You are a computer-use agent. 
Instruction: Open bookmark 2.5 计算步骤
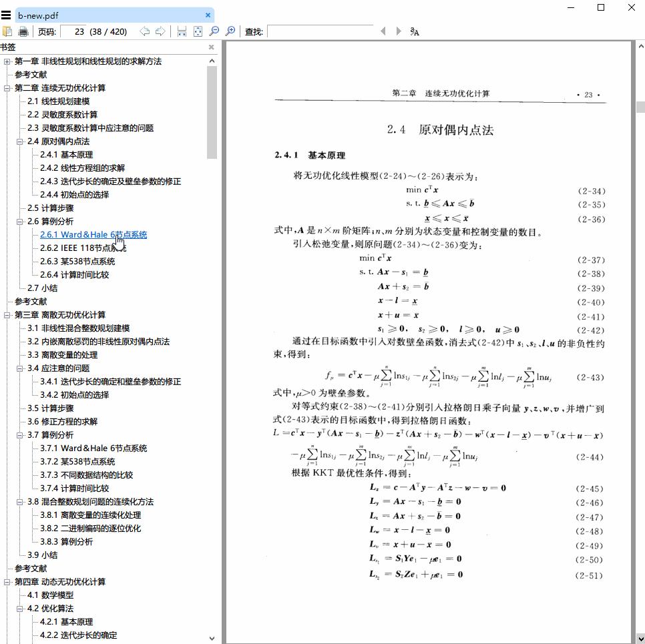coord(51,208)
